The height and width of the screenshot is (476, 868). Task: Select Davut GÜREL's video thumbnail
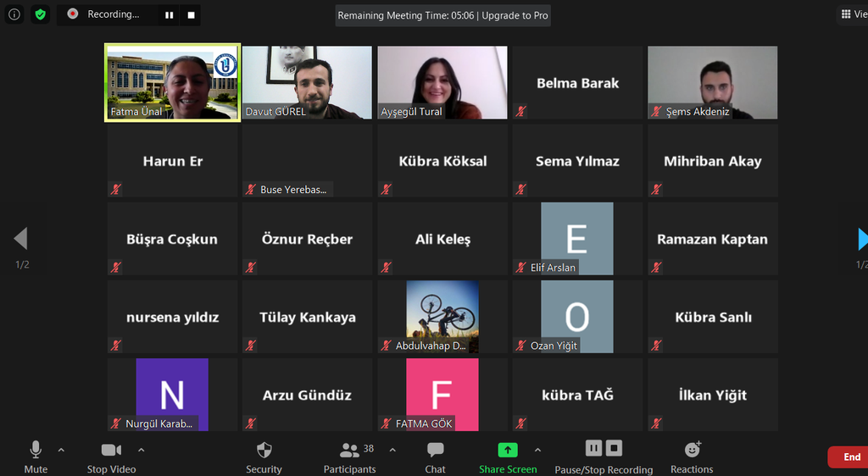tap(307, 82)
